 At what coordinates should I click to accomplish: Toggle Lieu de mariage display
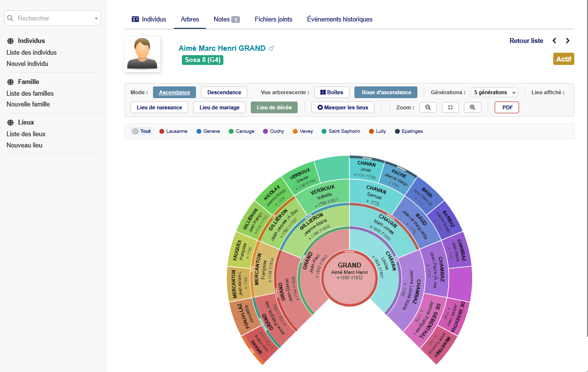pyautogui.click(x=219, y=107)
